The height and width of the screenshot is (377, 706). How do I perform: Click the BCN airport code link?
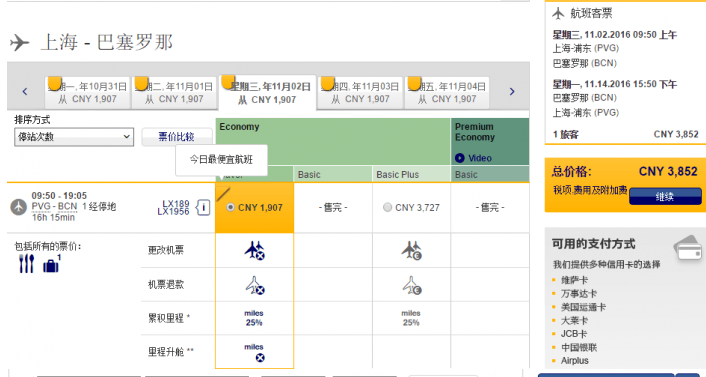pyautogui.click(x=68, y=207)
